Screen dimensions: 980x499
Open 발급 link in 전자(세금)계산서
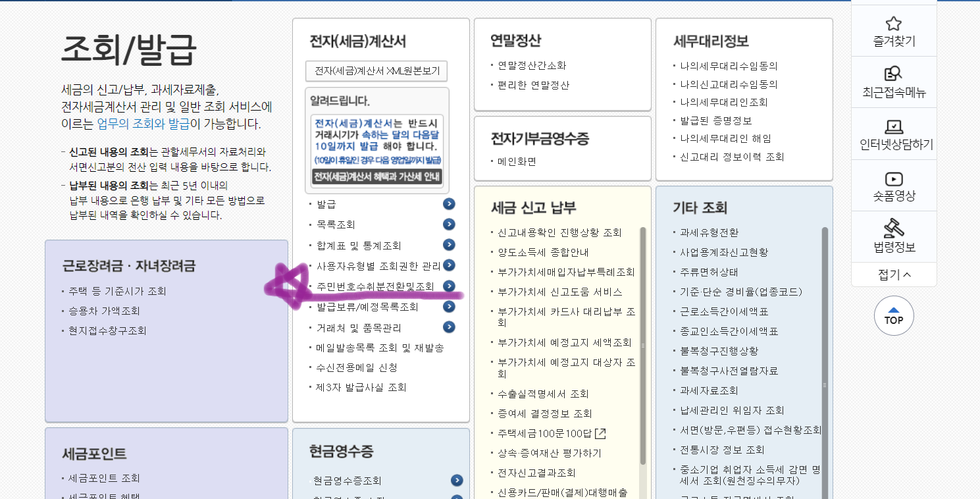(326, 205)
